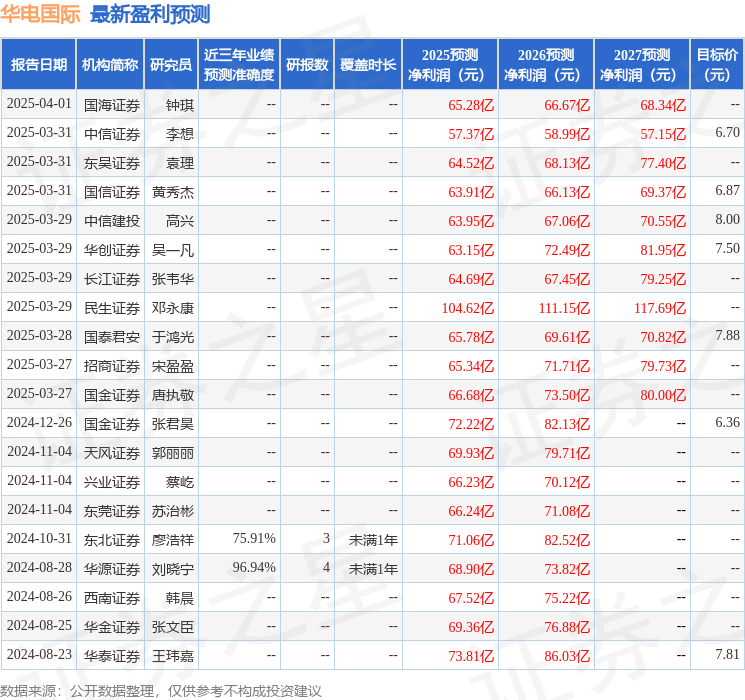The height and width of the screenshot is (700, 745).
Task: Click target price 6.70
Action: 728,132
